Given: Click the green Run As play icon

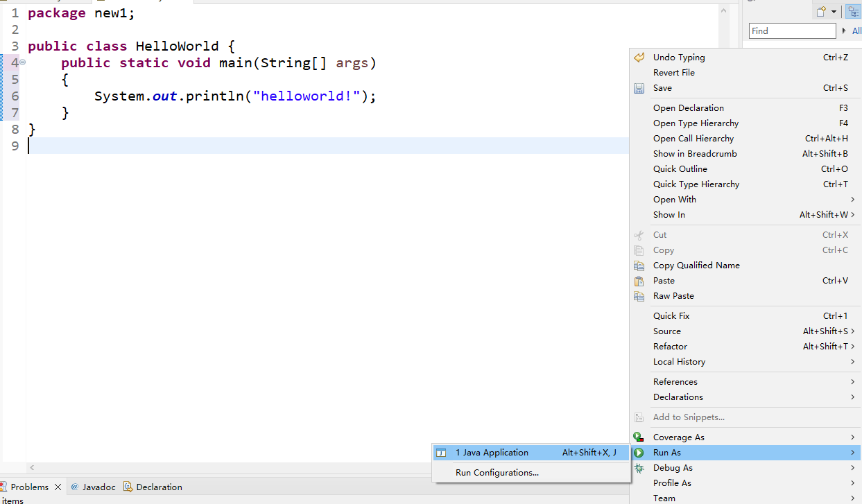Looking at the screenshot, I should 639,453.
